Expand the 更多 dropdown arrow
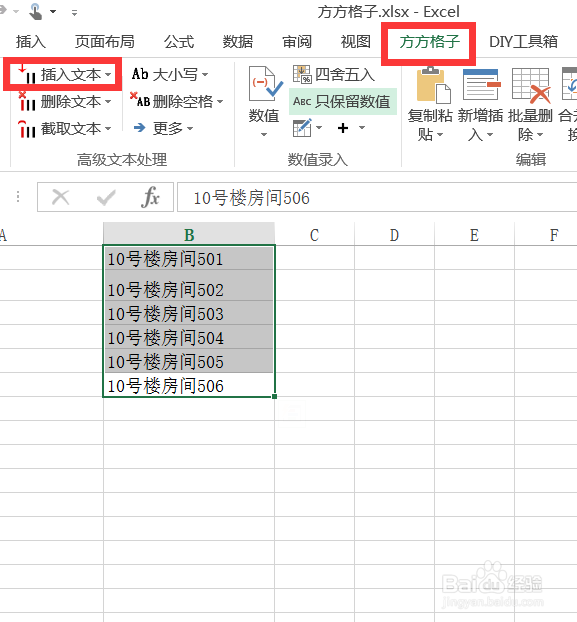The image size is (577, 622). coord(190,129)
